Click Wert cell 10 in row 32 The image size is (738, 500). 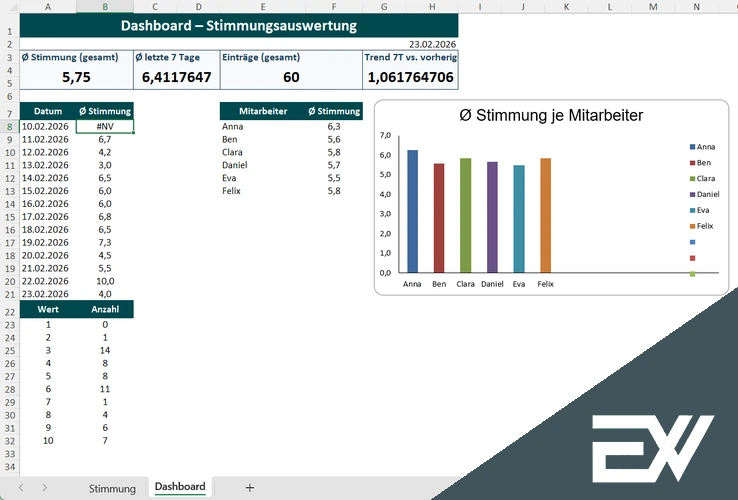(48, 441)
